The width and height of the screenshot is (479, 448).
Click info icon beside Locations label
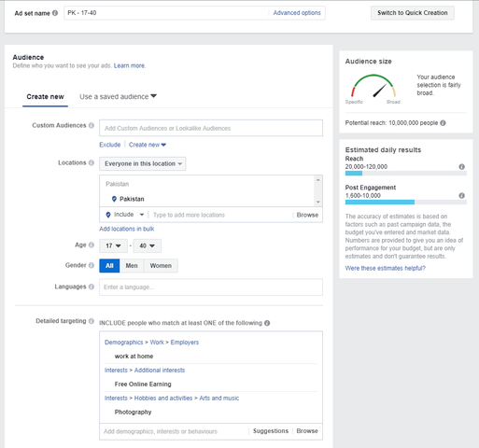(x=92, y=162)
